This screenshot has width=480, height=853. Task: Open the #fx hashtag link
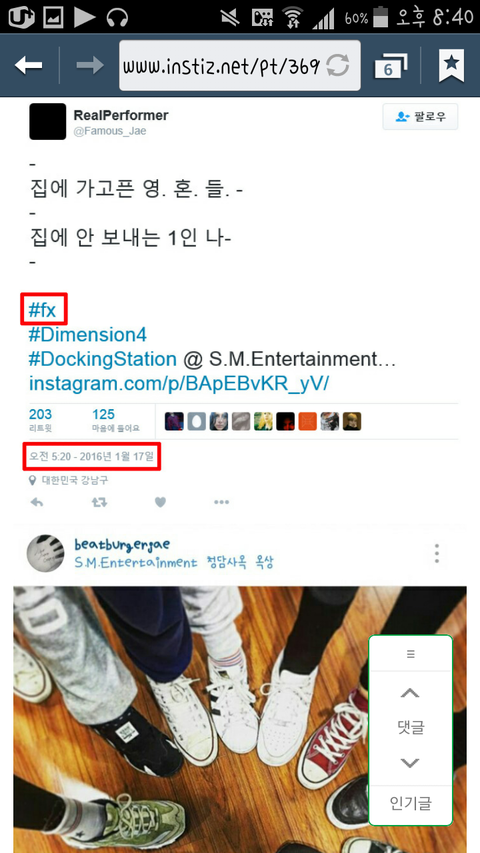point(42,311)
